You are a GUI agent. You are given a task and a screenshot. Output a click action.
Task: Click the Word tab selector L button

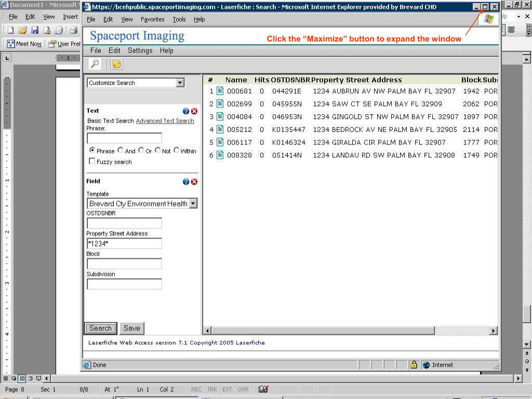click(x=7, y=58)
